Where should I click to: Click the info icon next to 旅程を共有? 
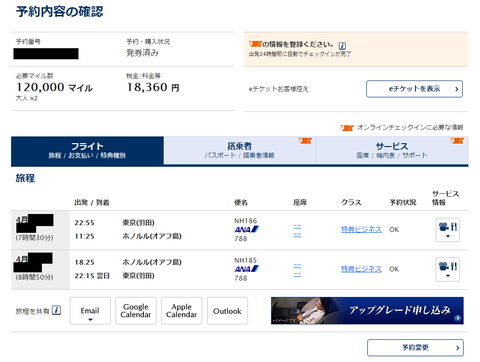[x=57, y=310]
